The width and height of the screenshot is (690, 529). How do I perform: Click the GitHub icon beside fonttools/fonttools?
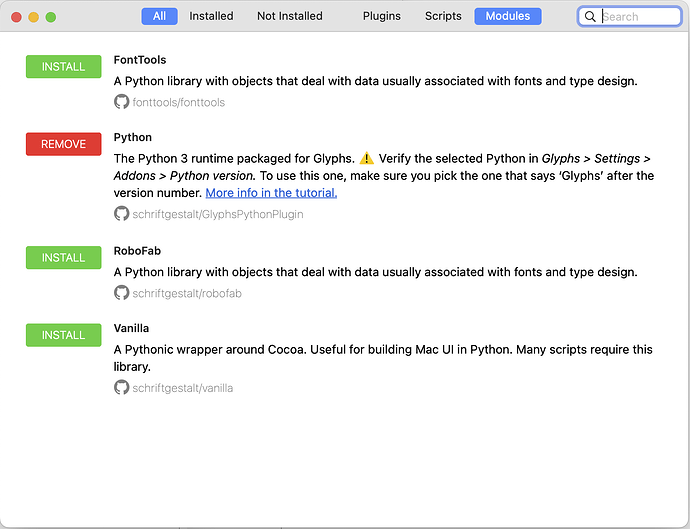tap(122, 102)
